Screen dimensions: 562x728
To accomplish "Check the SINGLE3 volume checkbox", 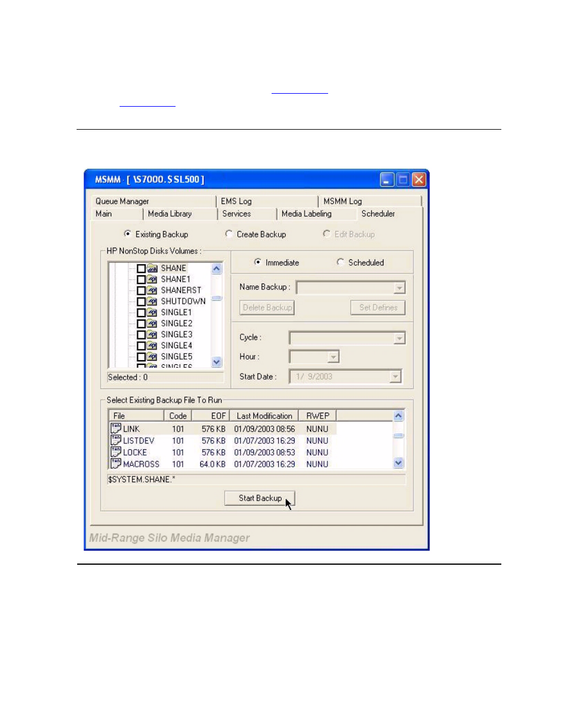I will coord(141,334).
